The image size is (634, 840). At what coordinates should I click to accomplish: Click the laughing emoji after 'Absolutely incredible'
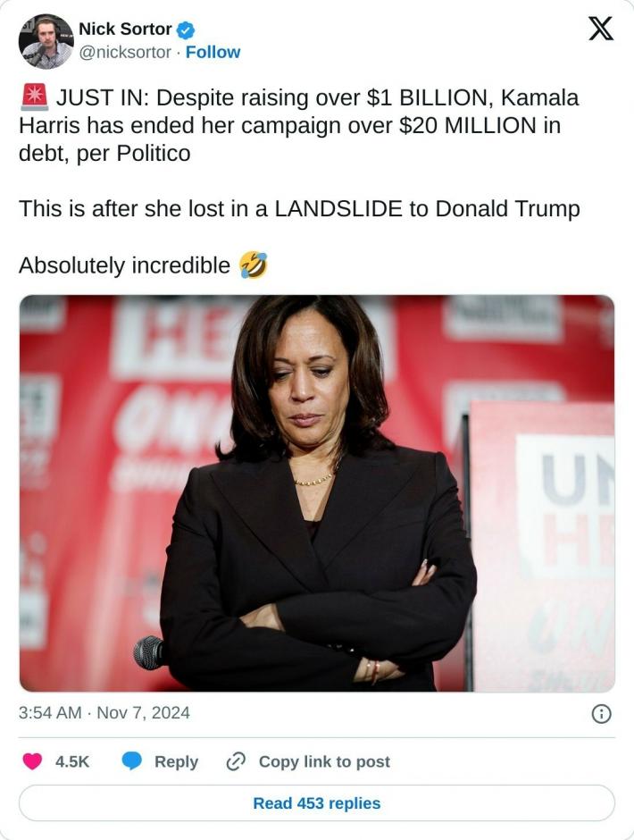254,265
